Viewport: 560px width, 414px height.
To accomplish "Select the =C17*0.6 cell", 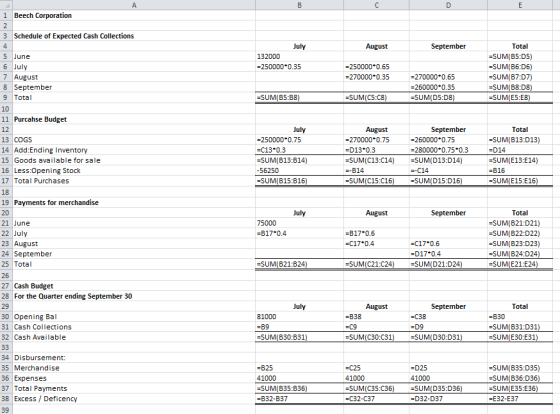I will (x=448, y=244).
